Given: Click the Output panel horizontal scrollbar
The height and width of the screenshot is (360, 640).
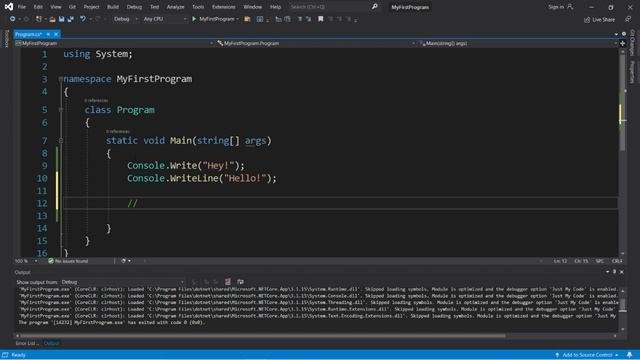Looking at the screenshot, I should [263, 336].
